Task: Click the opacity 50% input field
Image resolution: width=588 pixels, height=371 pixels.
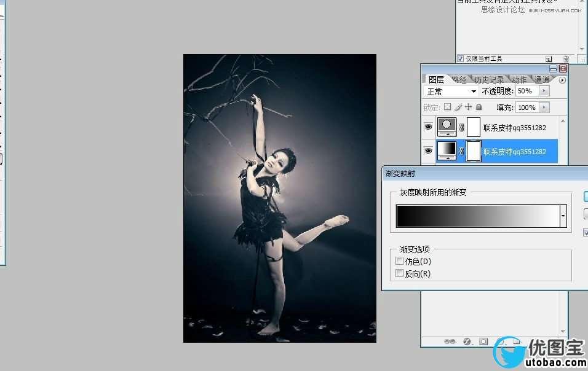Action: (527, 91)
